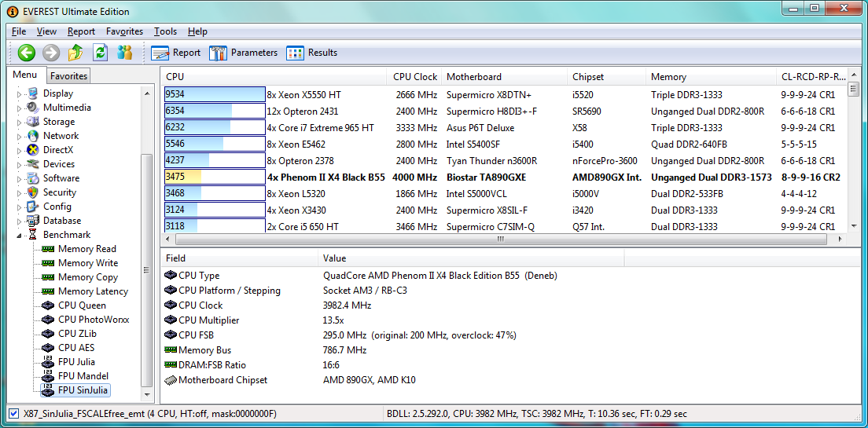This screenshot has height=428, width=868.
Task: Expand the Devices tree node
Action: pyautogui.click(x=20, y=164)
